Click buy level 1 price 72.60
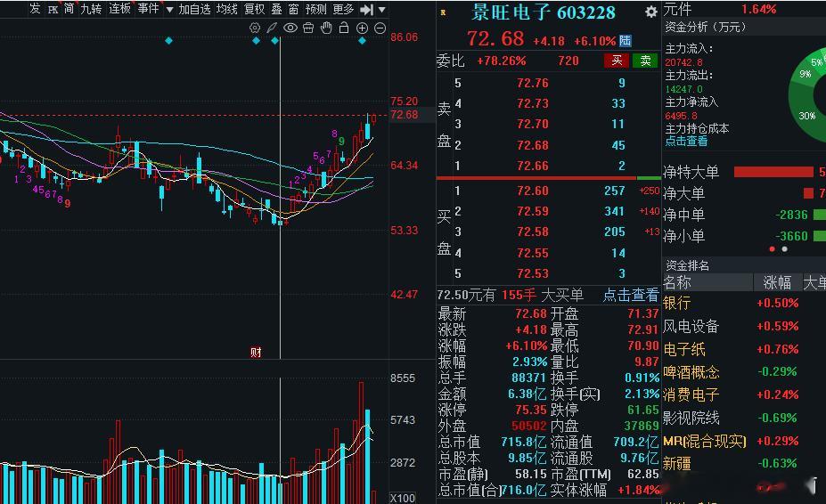Screen dimensions: 826x504 coord(533,191)
